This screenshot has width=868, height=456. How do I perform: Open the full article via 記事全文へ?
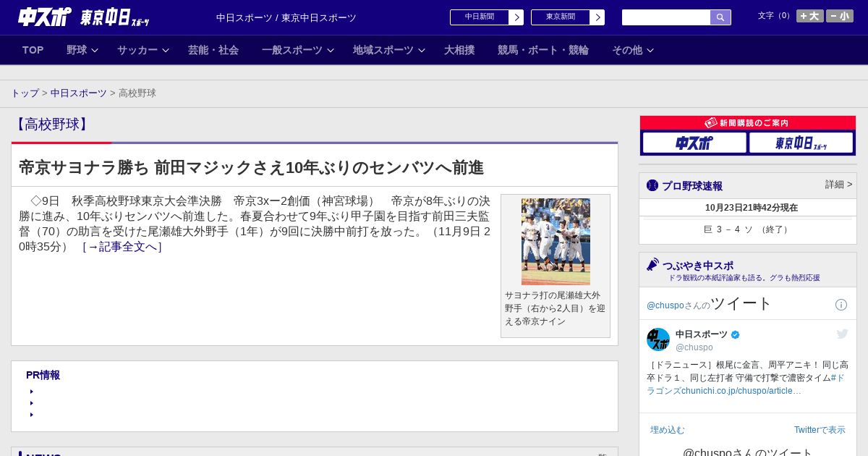122,247
